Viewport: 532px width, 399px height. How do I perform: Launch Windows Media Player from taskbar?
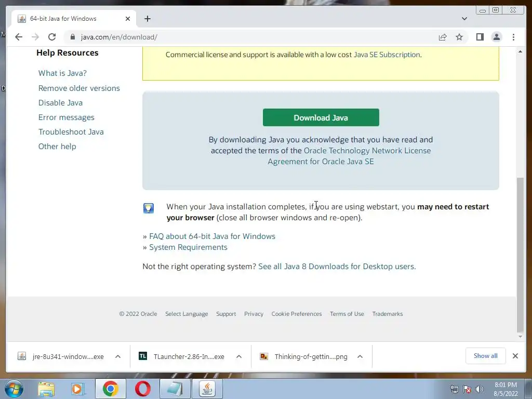tap(78, 389)
